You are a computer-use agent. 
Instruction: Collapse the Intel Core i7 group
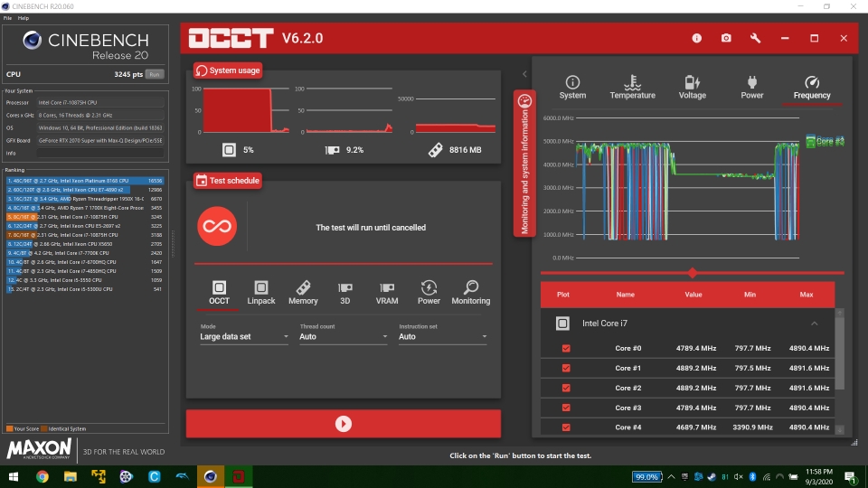(x=815, y=324)
